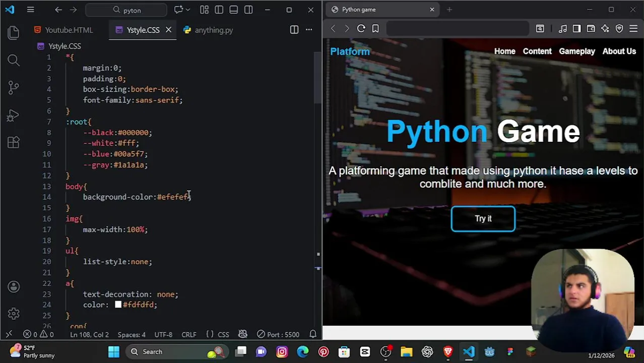
Task: Open the browser main hamburger menu
Action: point(633,29)
